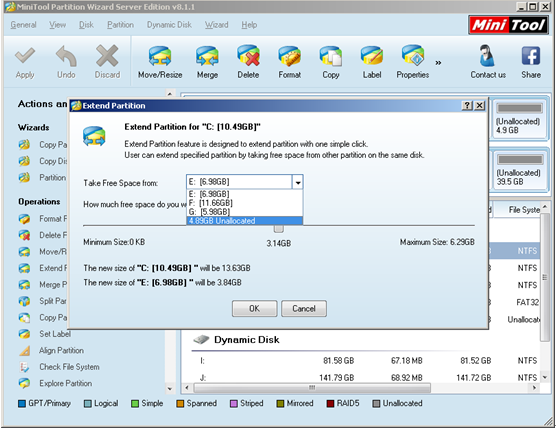Viewport: 556px width, 428px height.
Task: Click Align Partition in sidebar
Action: coord(61,350)
